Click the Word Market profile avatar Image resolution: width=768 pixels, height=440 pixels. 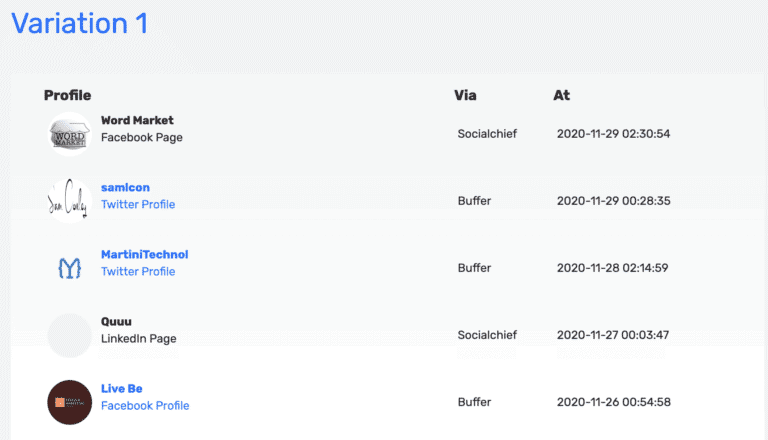pyautogui.click(x=70, y=135)
